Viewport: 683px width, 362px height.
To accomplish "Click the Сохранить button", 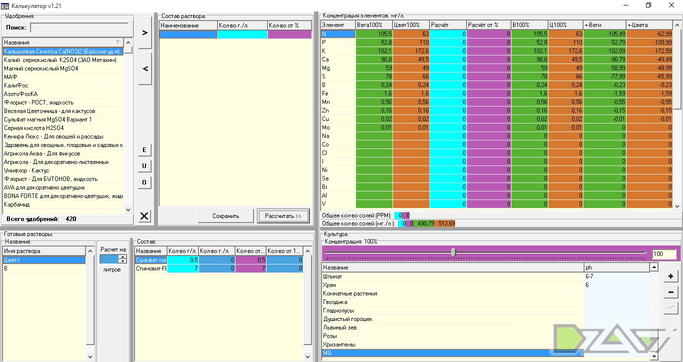I will [x=226, y=216].
